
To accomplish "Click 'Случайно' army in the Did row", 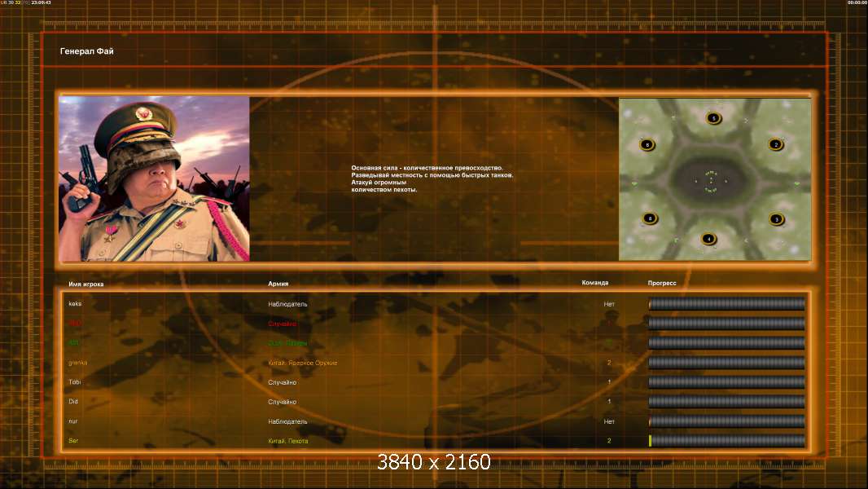I will (x=283, y=402).
